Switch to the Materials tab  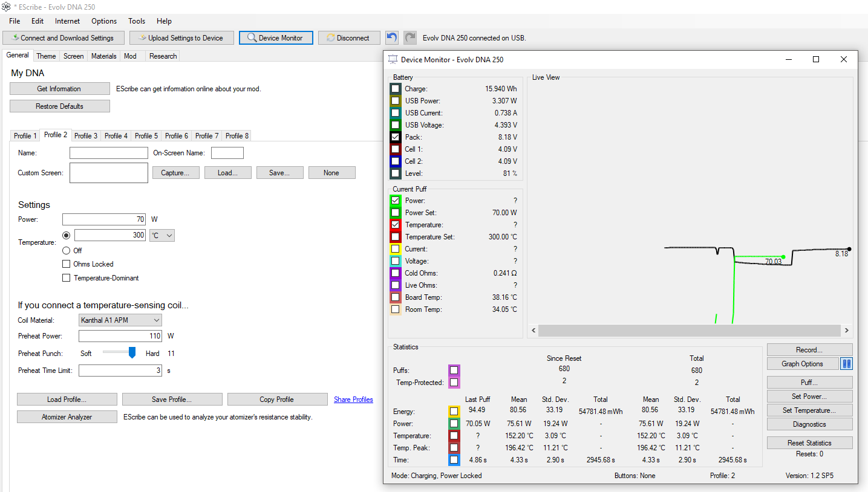click(x=104, y=56)
